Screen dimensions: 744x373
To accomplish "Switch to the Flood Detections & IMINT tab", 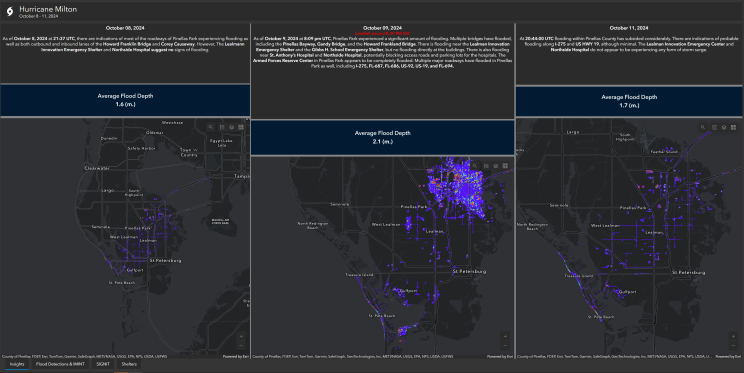I will pyautogui.click(x=60, y=364).
